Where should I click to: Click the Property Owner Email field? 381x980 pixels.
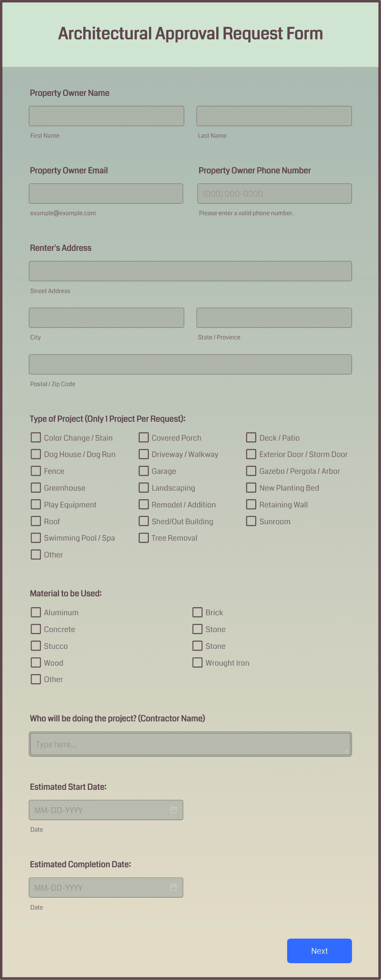106,193
